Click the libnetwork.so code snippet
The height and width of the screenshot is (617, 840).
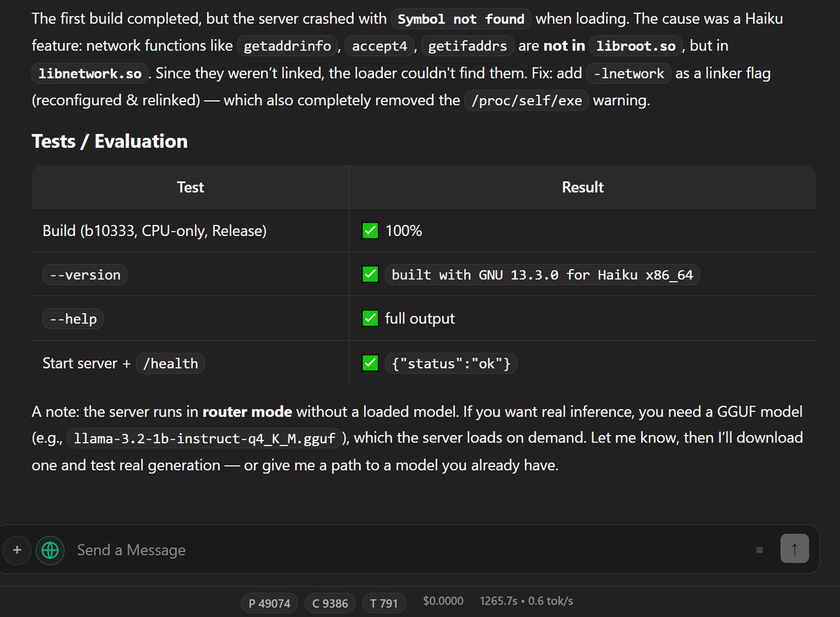(x=90, y=73)
